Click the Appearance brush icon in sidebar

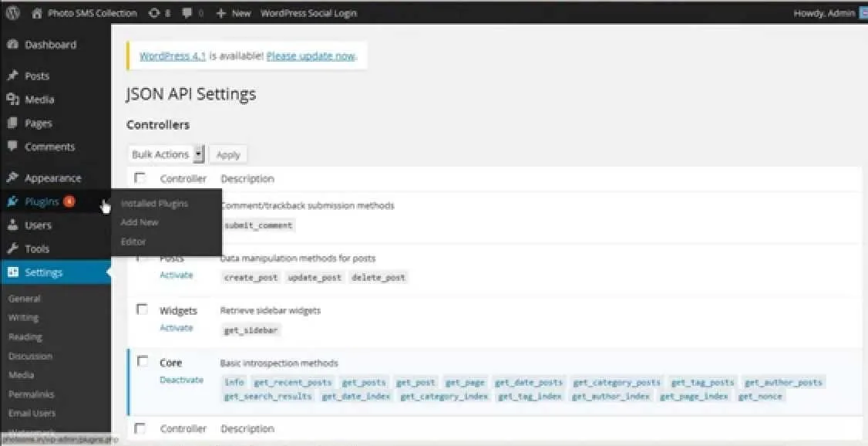[13, 177]
